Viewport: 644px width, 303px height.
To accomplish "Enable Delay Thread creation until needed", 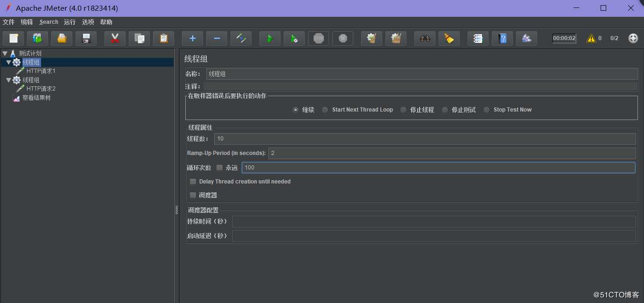I will pyautogui.click(x=193, y=182).
